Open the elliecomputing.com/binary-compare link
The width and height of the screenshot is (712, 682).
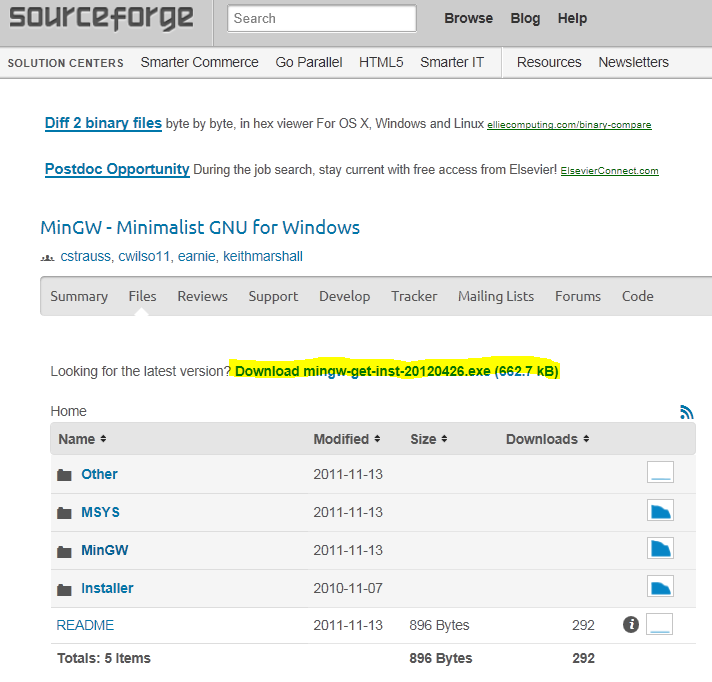(569, 125)
